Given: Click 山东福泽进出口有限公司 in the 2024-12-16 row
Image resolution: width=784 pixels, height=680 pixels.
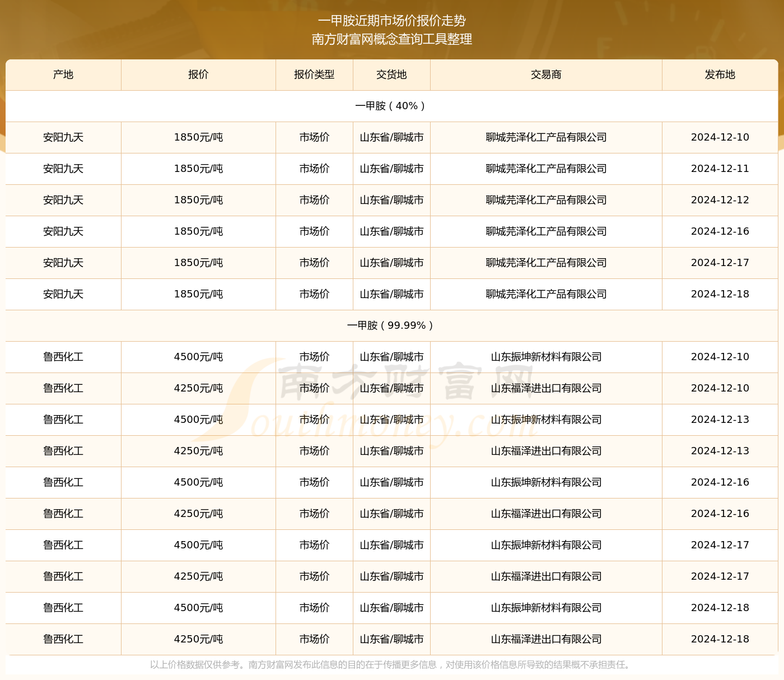Looking at the screenshot, I should tap(546, 514).
